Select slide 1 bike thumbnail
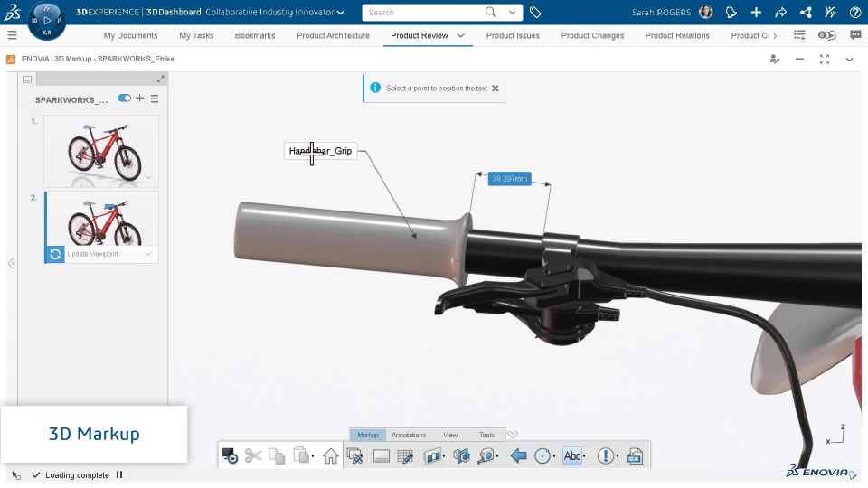 pos(101,151)
